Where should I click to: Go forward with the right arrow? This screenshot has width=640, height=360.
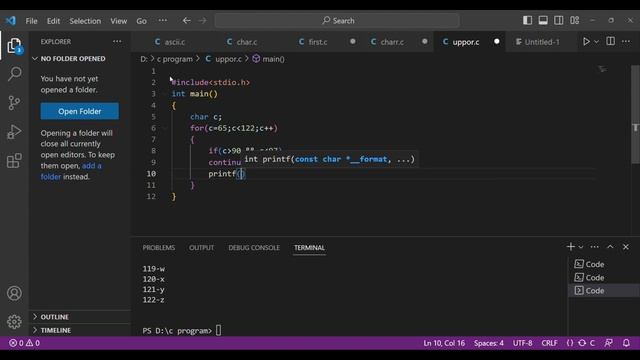point(202,20)
